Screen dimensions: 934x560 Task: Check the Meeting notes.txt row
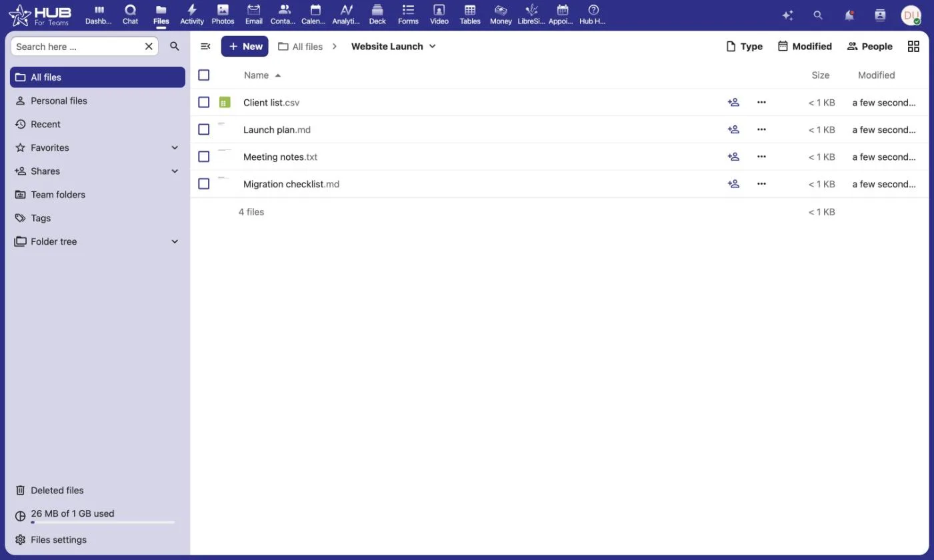click(x=204, y=157)
